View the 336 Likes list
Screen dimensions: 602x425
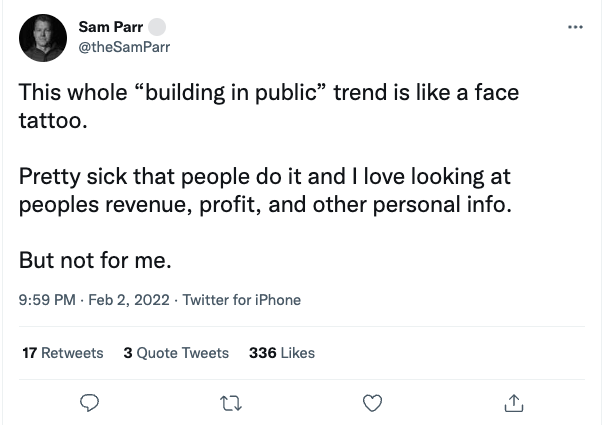pos(281,352)
